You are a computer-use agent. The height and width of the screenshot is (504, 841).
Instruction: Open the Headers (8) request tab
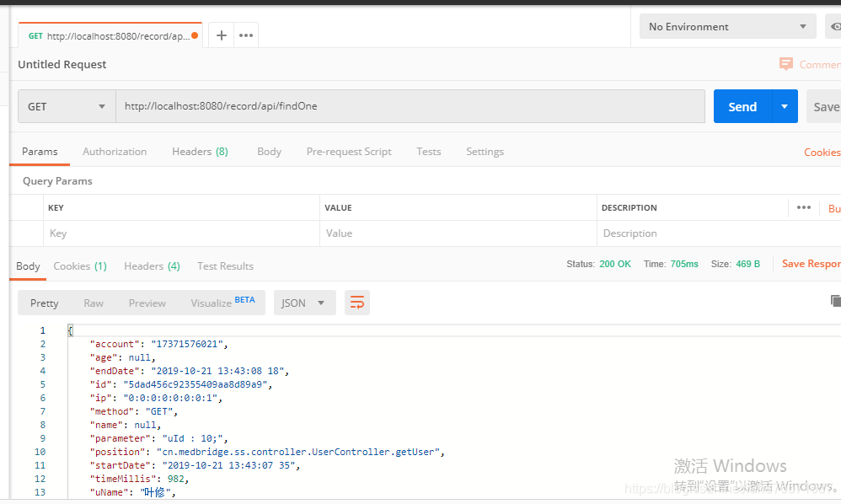click(x=200, y=152)
